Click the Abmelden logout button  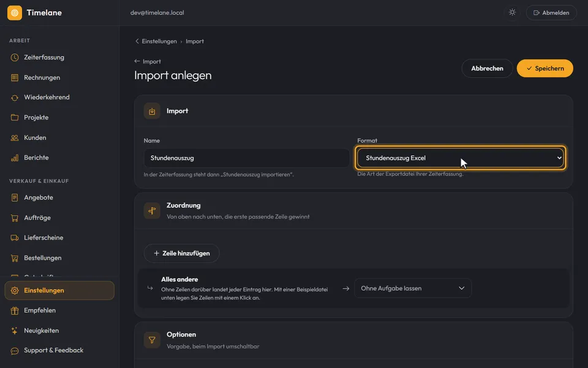click(551, 13)
